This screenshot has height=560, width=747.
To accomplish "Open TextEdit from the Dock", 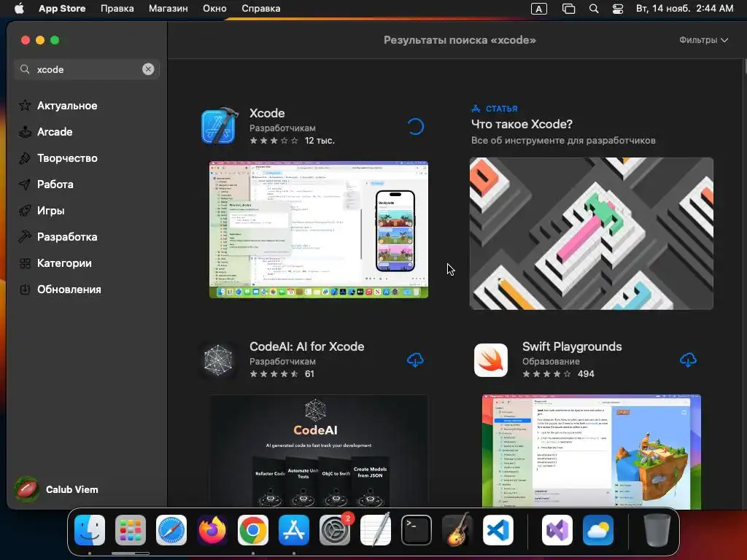I will [376, 530].
